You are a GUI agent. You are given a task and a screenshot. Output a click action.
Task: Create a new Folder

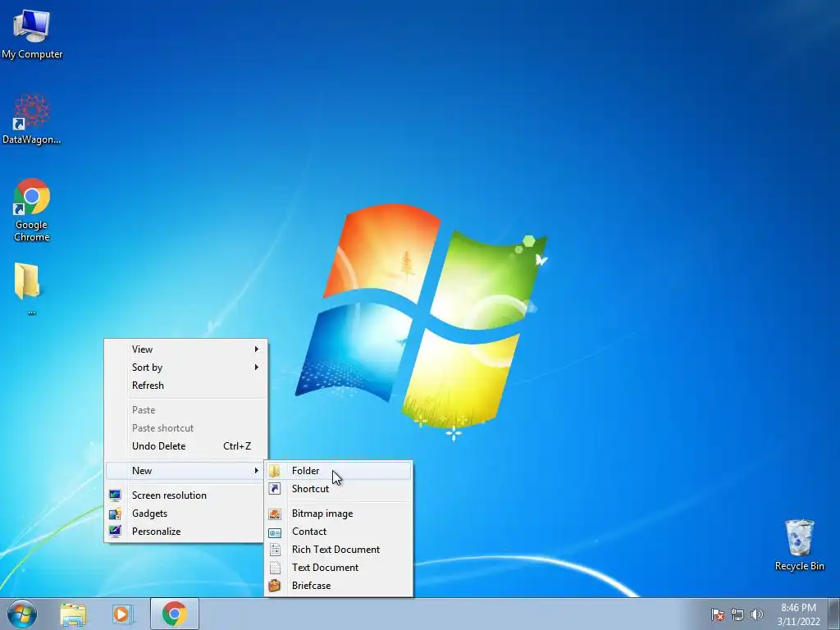coord(339,470)
